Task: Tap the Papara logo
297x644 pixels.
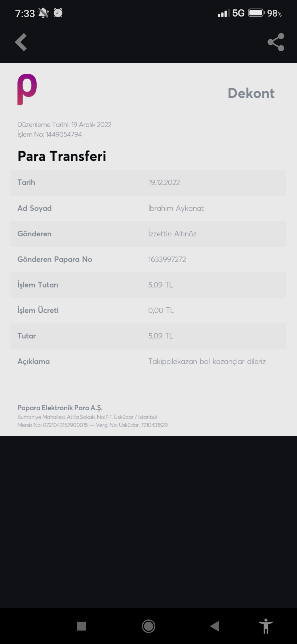Action: click(x=27, y=89)
